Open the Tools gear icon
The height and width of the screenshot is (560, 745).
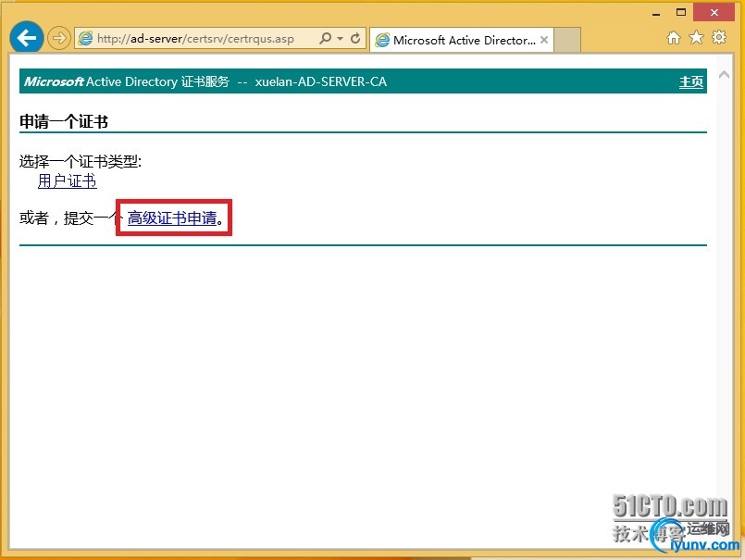click(719, 37)
